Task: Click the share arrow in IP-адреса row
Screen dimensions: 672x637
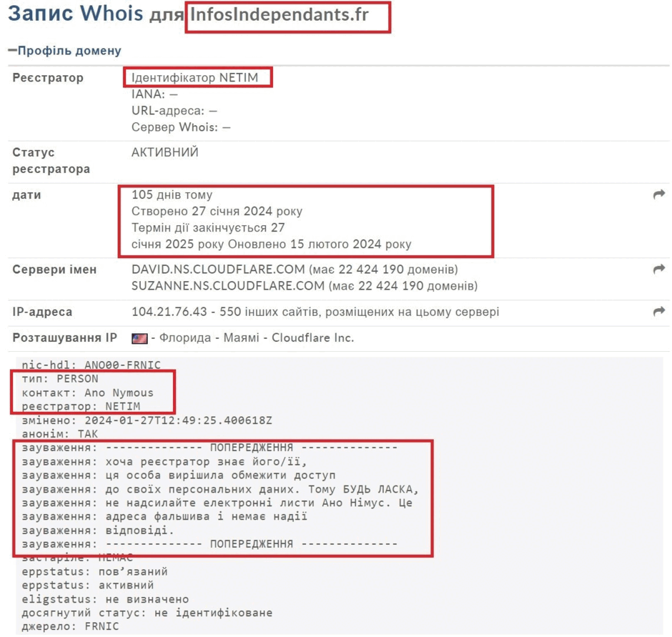Action: click(x=658, y=312)
